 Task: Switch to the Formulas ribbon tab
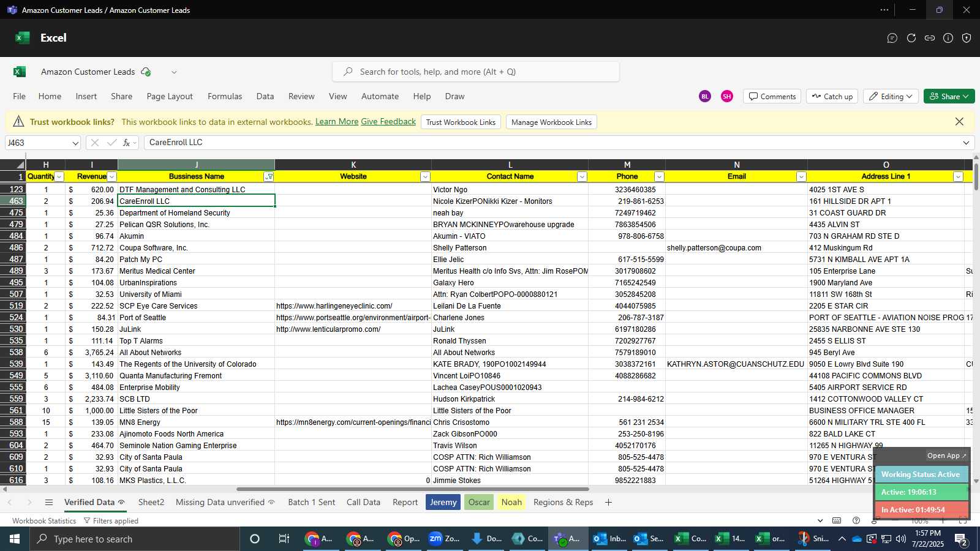(x=225, y=96)
